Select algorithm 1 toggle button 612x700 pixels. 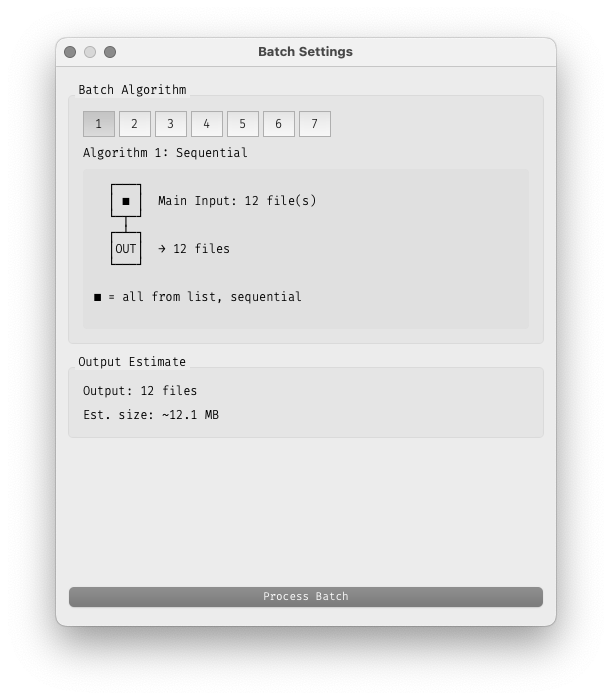99,124
